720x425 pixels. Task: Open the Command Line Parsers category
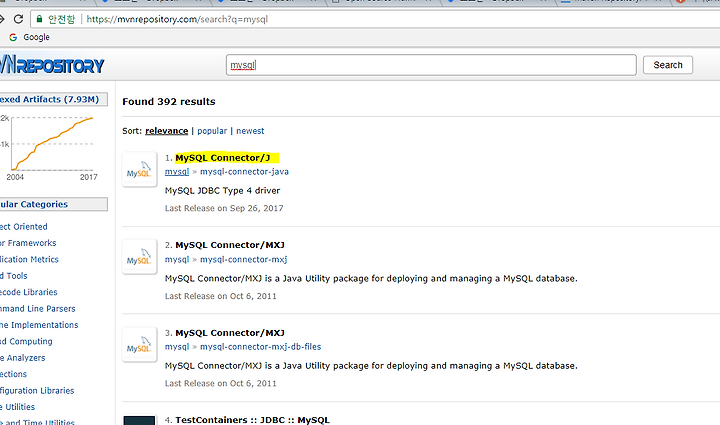click(x=38, y=308)
